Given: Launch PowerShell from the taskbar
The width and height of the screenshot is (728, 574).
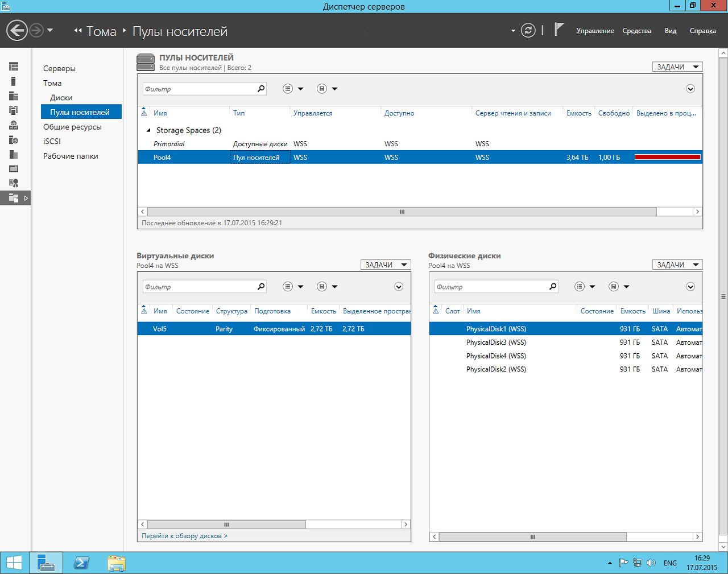Looking at the screenshot, I should click(82, 563).
